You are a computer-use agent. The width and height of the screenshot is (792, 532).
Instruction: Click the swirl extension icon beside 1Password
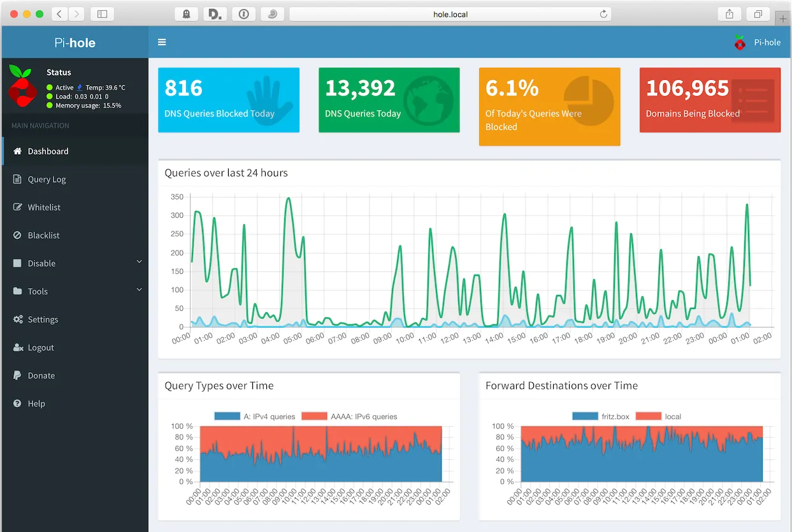point(273,13)
